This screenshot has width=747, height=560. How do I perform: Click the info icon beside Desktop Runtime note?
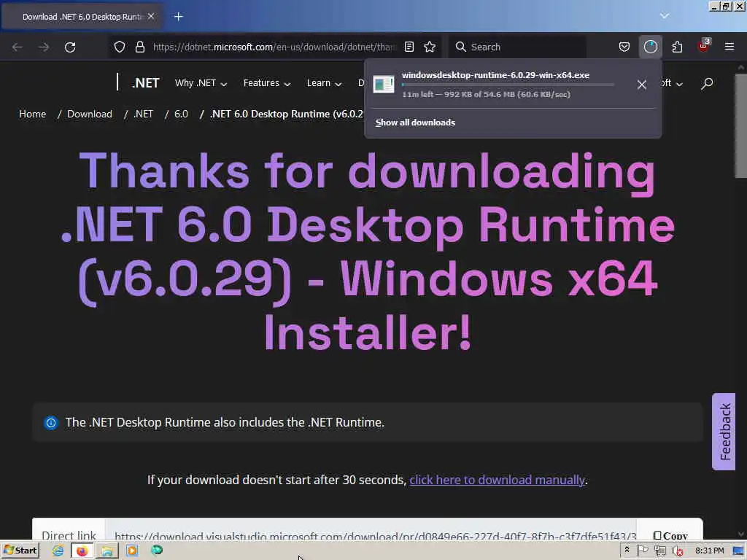pyautogui.click(x=50, y=422)
